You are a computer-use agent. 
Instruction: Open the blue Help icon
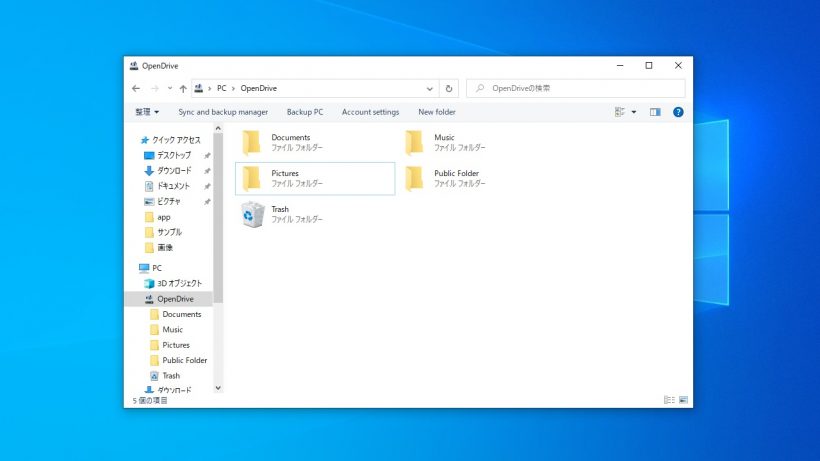[x=678, y=112]
